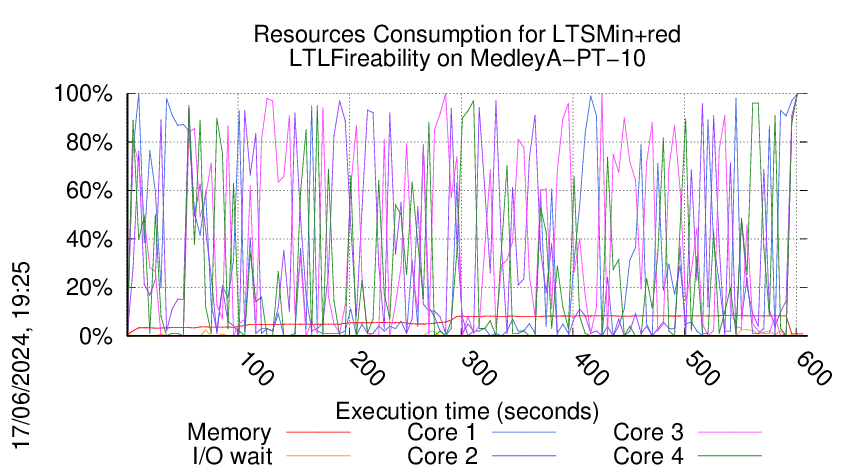Click the 400 x-axis tick label
Viewport: 850px width, 475px height.
click(x=591, y=369)
